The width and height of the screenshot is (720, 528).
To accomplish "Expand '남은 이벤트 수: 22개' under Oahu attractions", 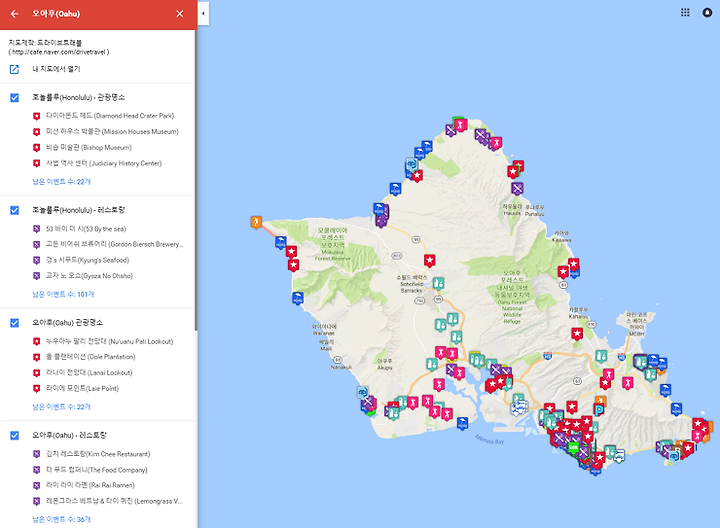I will [x=62, y=407].
